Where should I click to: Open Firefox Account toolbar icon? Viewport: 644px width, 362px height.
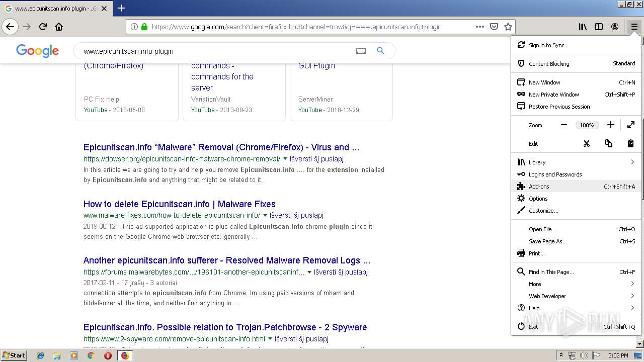615,27
